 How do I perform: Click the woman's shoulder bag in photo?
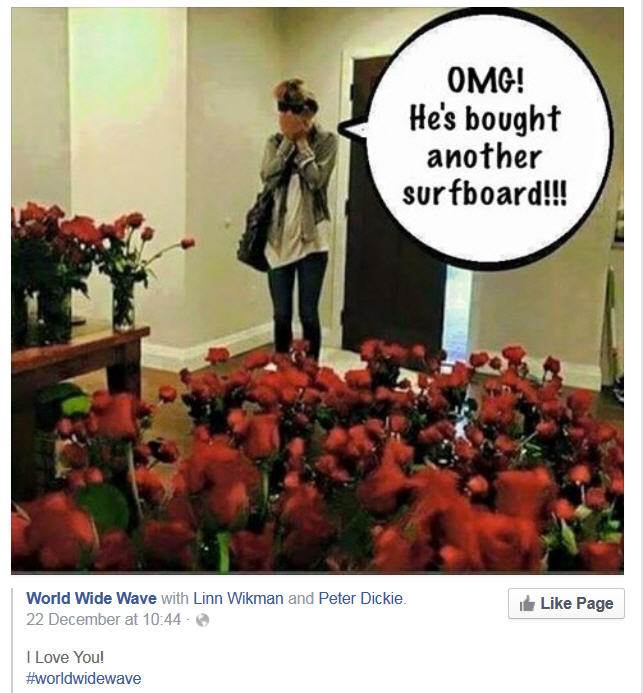(256, 234)
